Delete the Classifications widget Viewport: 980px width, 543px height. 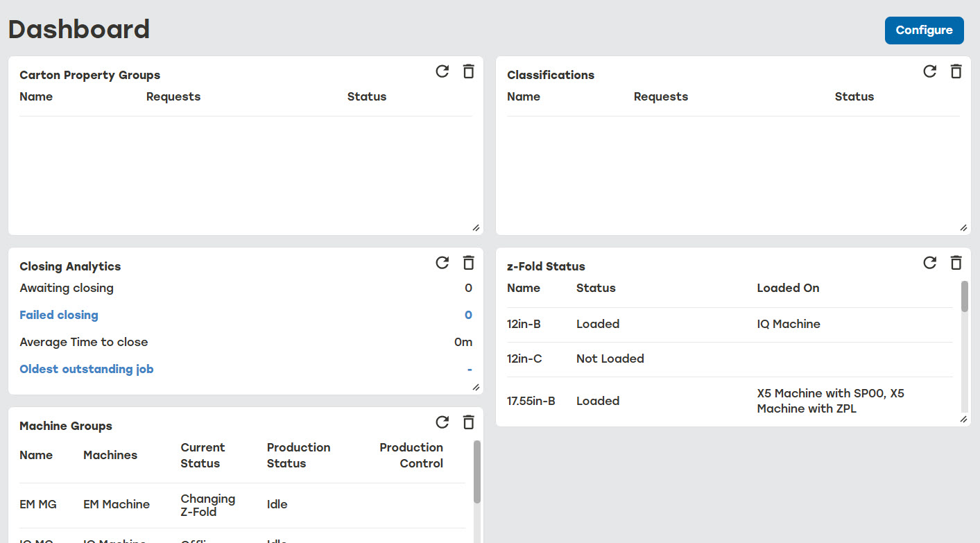coord(956,71)
